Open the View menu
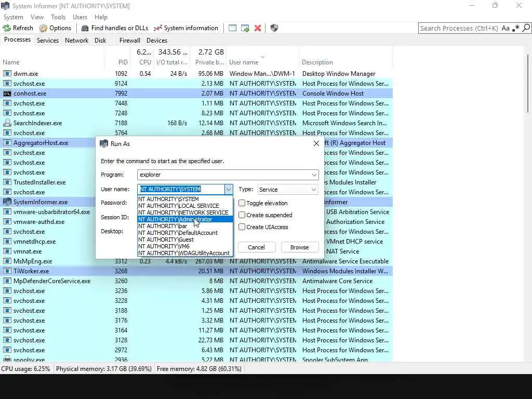The height and width of the screenshot is (399, 532). click(x=37, y=17)
